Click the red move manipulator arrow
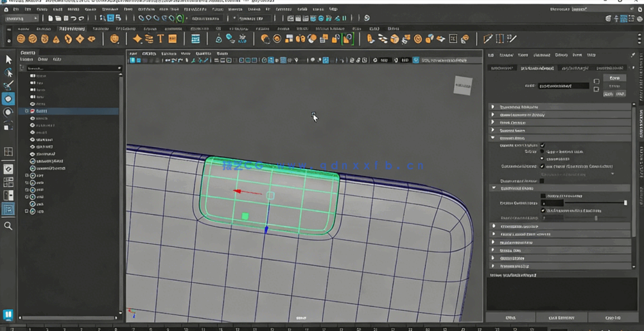 pos(238,191)
